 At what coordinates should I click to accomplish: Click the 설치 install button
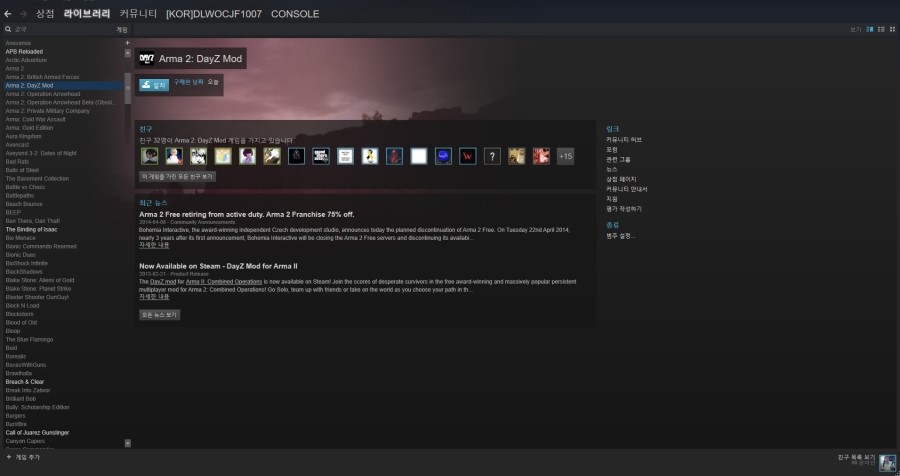(x=154, y=85)
